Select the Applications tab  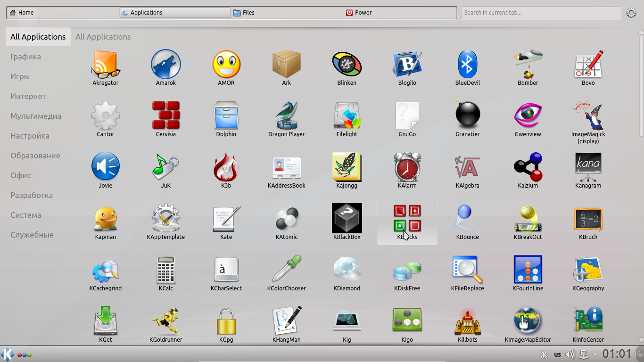click(175, 13)
